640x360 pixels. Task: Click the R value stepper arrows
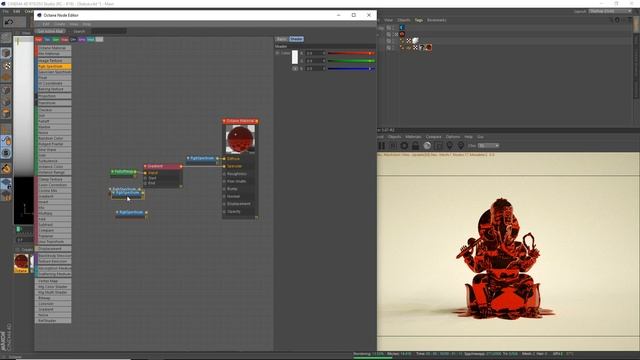[324, 53]
